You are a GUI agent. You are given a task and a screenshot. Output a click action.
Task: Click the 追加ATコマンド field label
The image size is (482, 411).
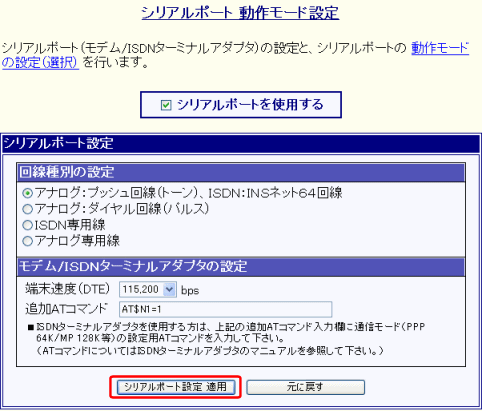pos(67,309)
